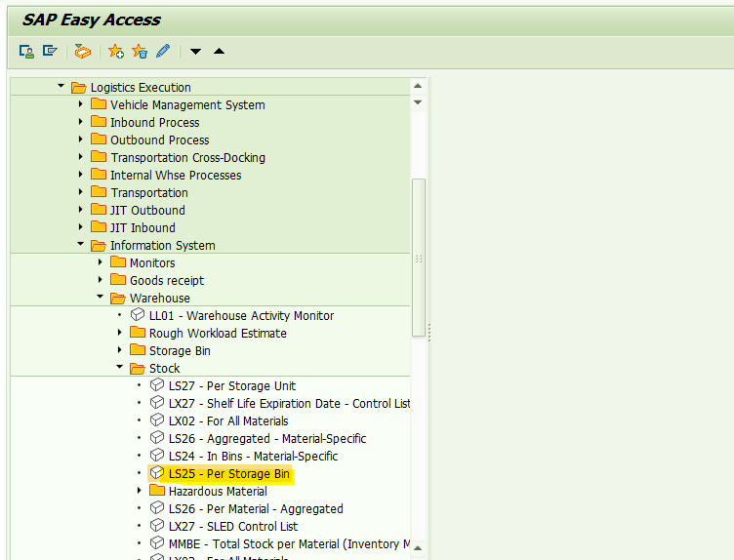The height and width of the screenshot is (560, 734).
Task: Click the Information System label
Action: pyautogui.click(x=163, y=246)
